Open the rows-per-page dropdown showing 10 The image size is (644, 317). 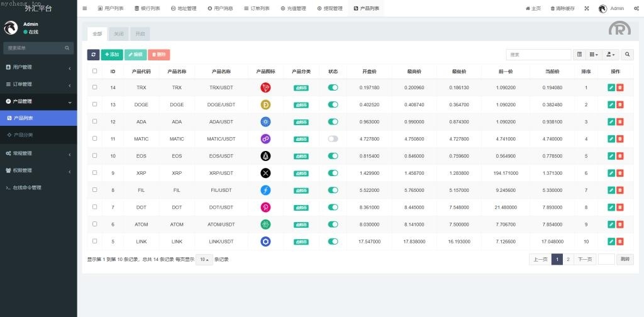[x=204, y=259]
